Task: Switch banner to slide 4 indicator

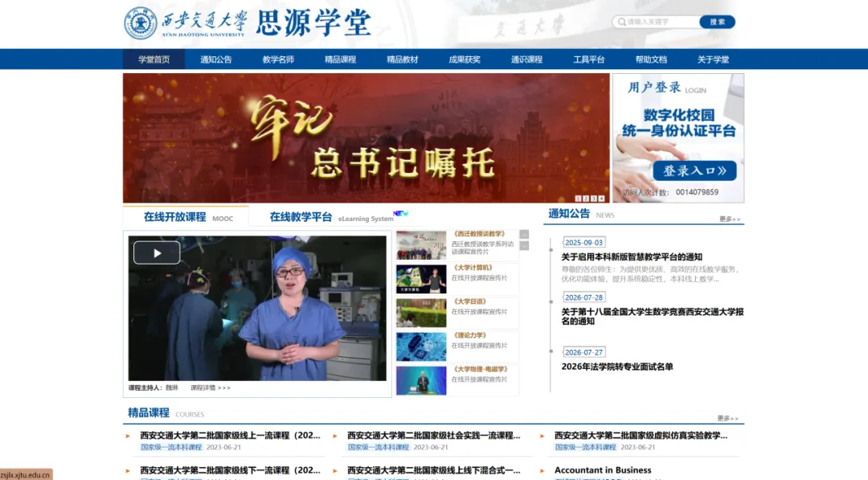Action: coord(601,199)
